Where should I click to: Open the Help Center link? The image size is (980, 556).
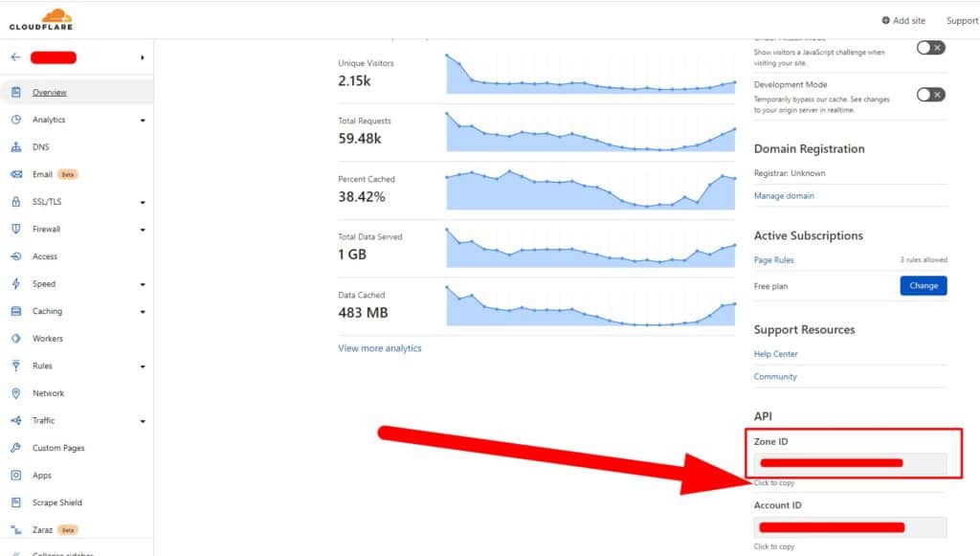click(775, 353)
